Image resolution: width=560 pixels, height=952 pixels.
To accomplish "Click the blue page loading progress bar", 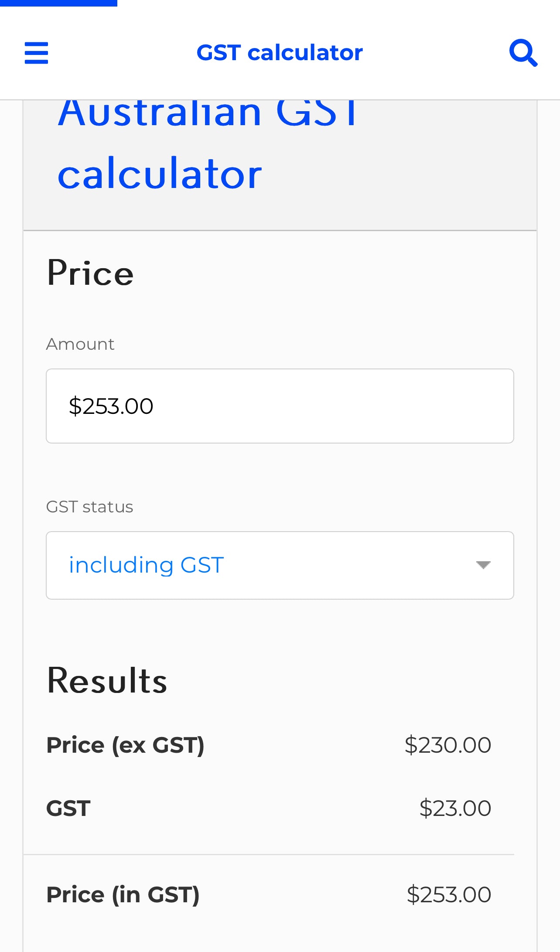I will click(58, 3).
